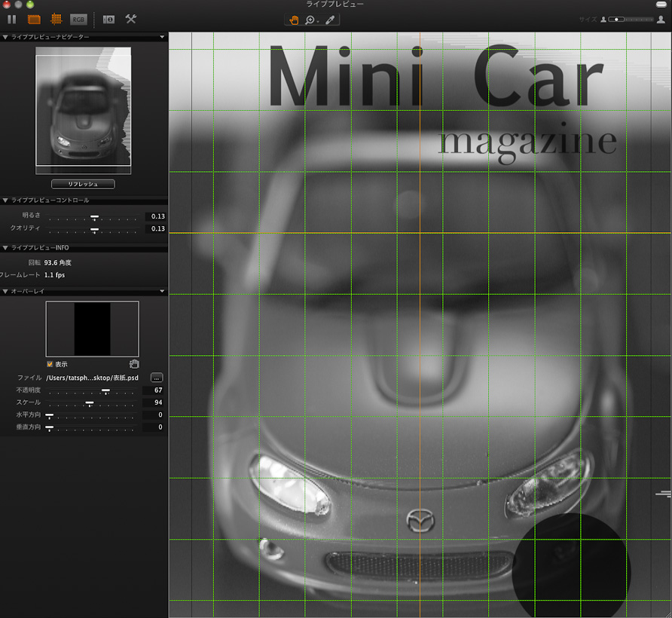The image size is (672, 618).
Task: Collapse the ライブプレビューナビゲーター section
Action: (6, 36)
